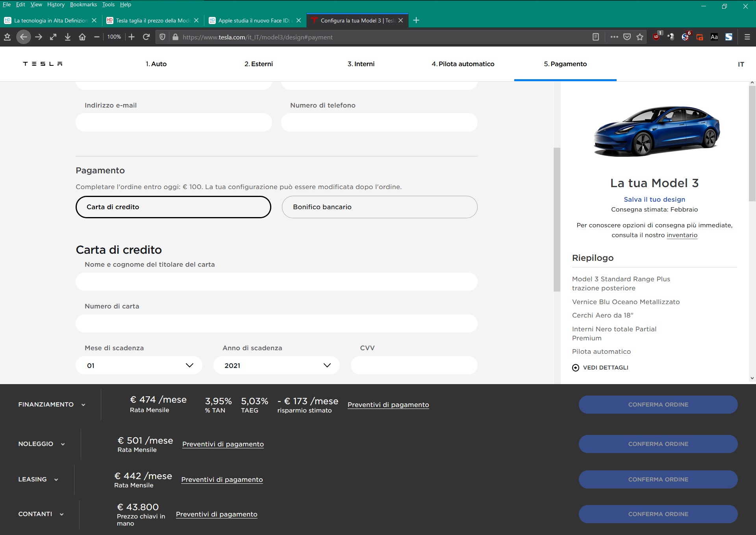The image size is (756, 535).
Task: Open Anno di scadenza dropdown
Action: [x=276, y=365]
